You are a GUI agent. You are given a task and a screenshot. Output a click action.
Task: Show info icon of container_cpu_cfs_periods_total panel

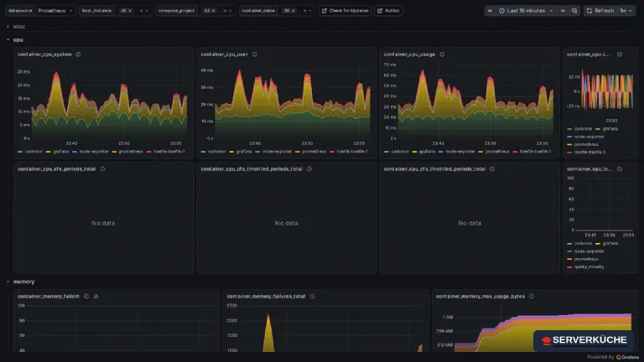coord(102,168)
